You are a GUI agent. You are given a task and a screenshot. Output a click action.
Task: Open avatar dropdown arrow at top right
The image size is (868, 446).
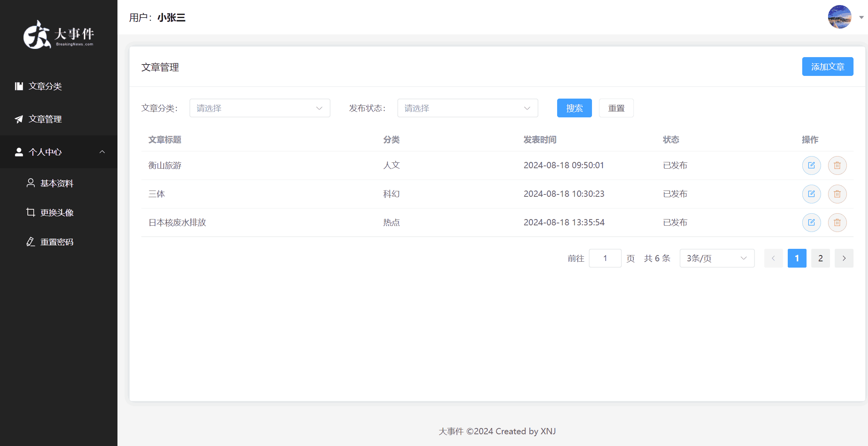point(861,17)
